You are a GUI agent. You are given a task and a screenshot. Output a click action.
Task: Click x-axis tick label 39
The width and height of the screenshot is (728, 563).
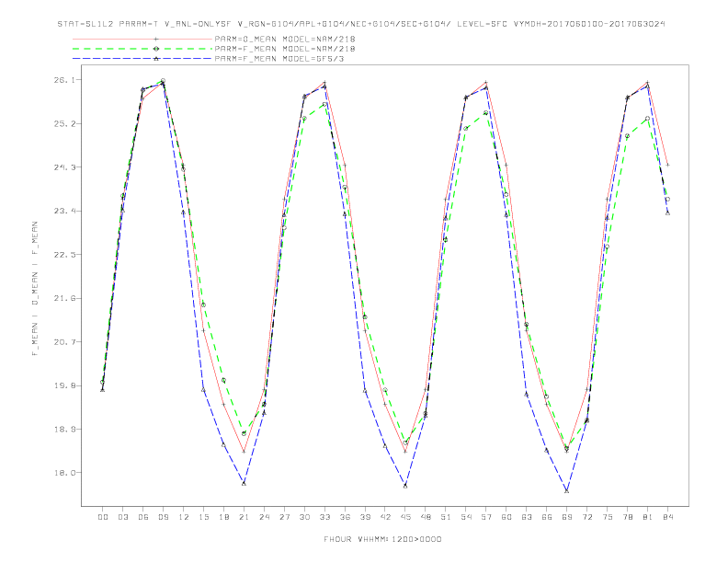click(x=365, y=517)
